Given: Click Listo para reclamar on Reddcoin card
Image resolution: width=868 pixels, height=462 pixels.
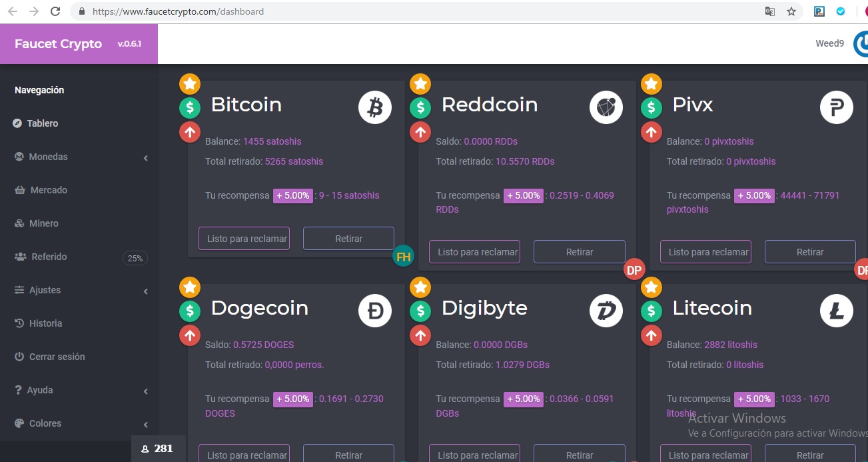Looking at the screenshot, I should (x=474, y=252).
